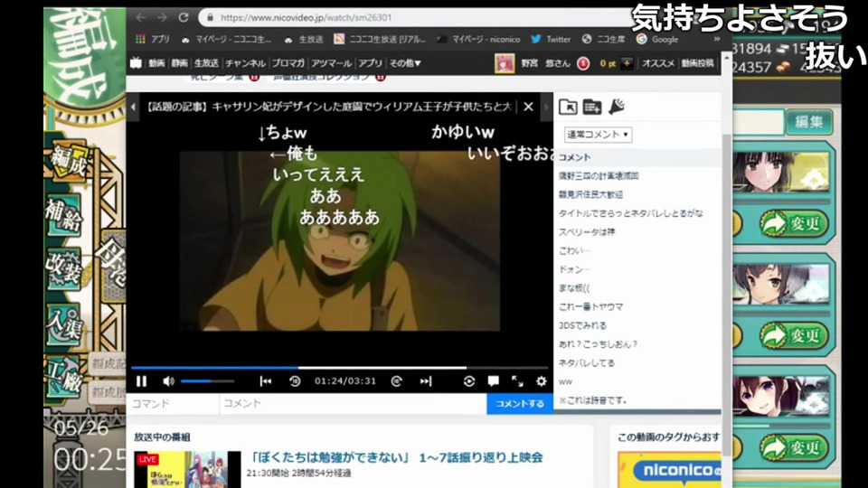The width and height of the screenshot is (868, 488).
Task: Select comment row 3DSでみれる
Action: (637, 326)
